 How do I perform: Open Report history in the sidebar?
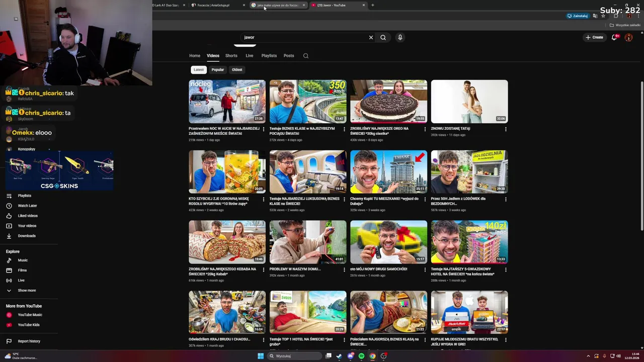(29, 341)
